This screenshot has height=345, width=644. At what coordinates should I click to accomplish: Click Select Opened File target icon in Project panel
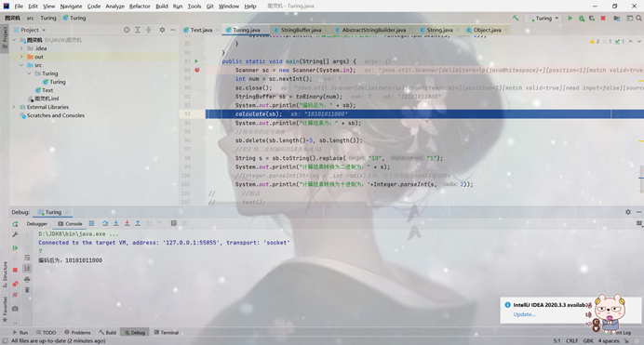point(127,30)
